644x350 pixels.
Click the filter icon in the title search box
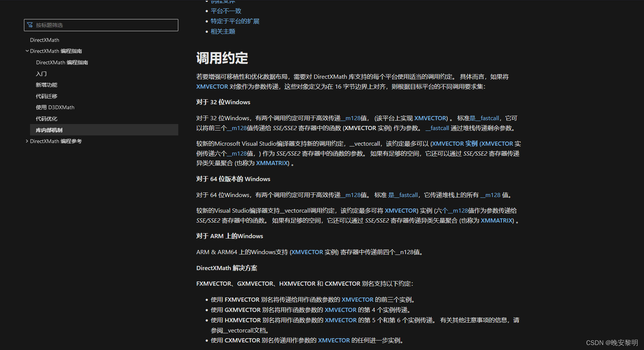click(30, 25)
